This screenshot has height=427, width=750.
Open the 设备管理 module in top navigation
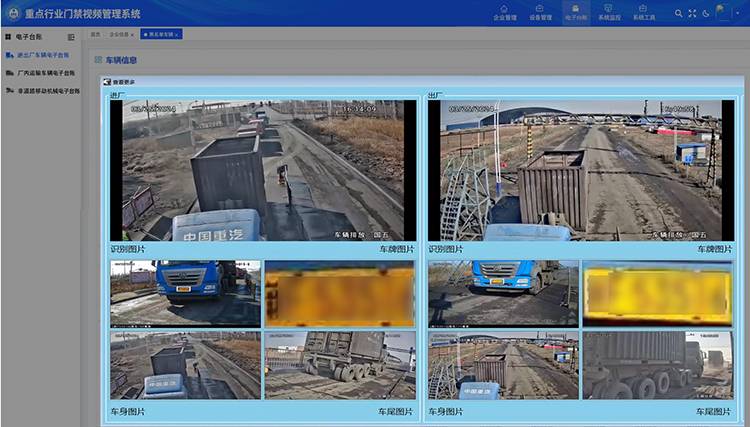(x=540, y=13)
